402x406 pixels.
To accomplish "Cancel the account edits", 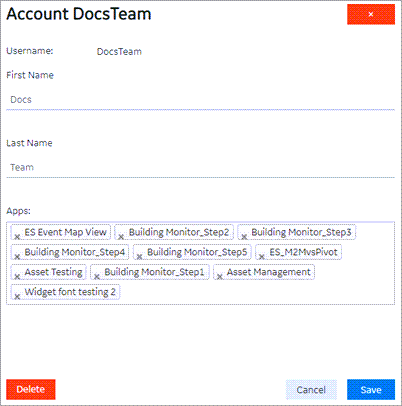I will 311,390.
